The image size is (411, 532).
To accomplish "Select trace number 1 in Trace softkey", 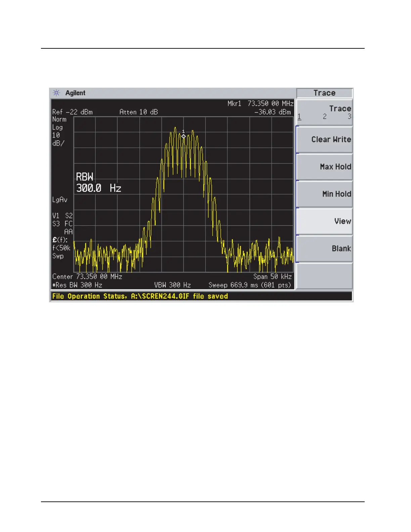I will pyautogui.click(x=299, y=117).
